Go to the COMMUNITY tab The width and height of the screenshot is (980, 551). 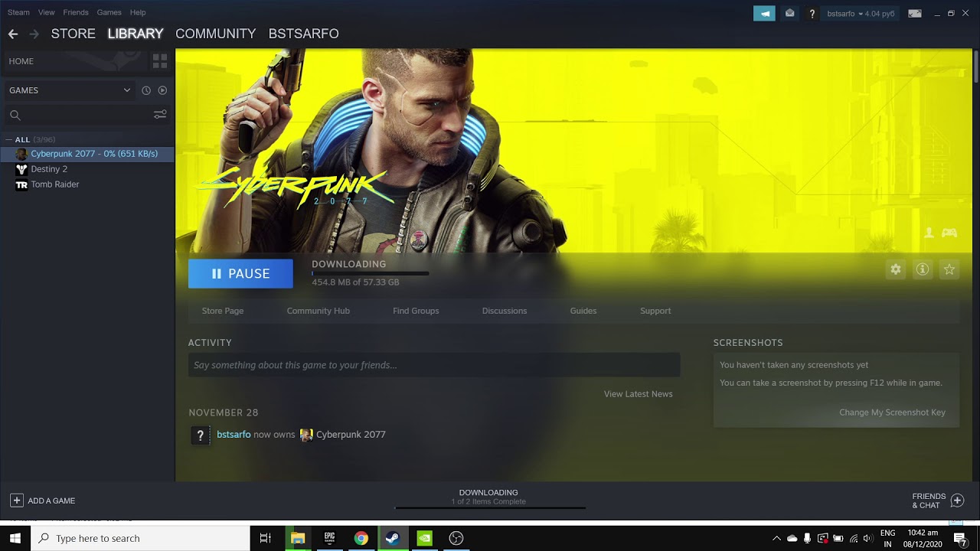[x=216, y=34]
